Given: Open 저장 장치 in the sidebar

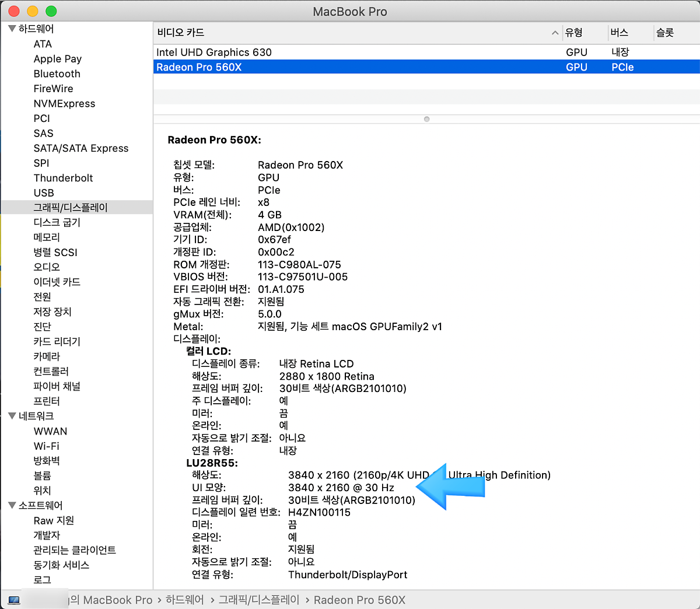Looking at the screenshot, I should coord(52,311).
